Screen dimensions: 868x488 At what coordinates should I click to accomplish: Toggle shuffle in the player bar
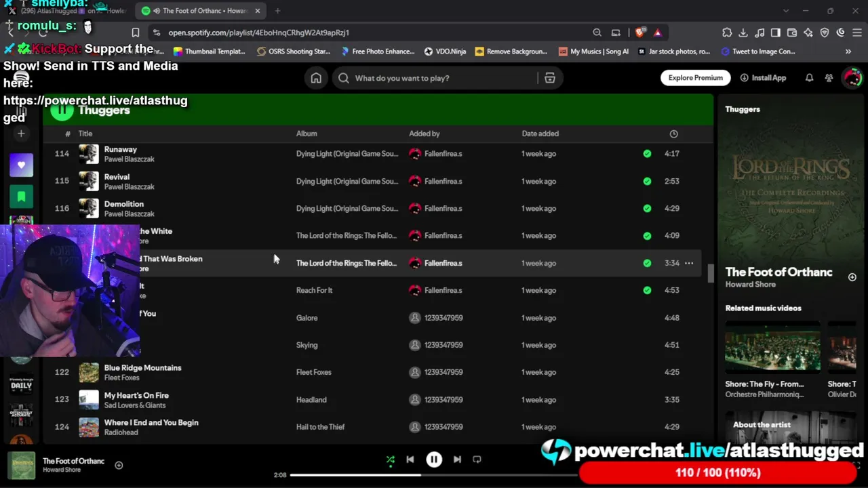[391, 460]
